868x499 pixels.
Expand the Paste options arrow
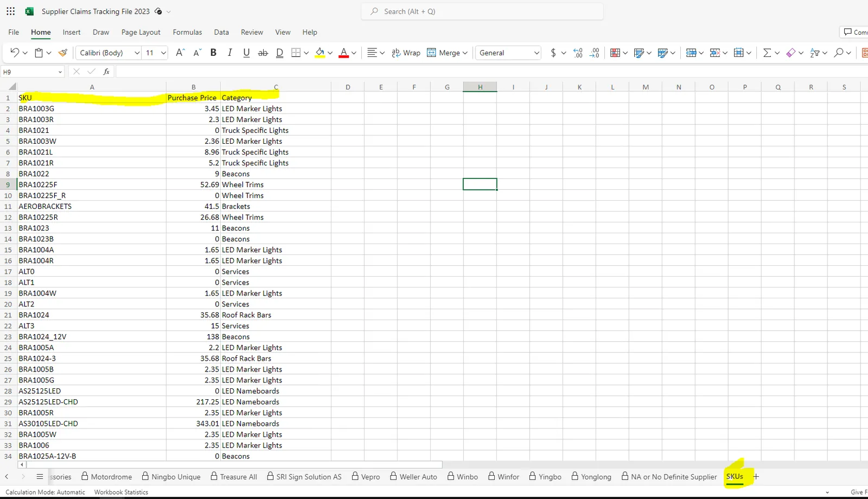(49, 53)
